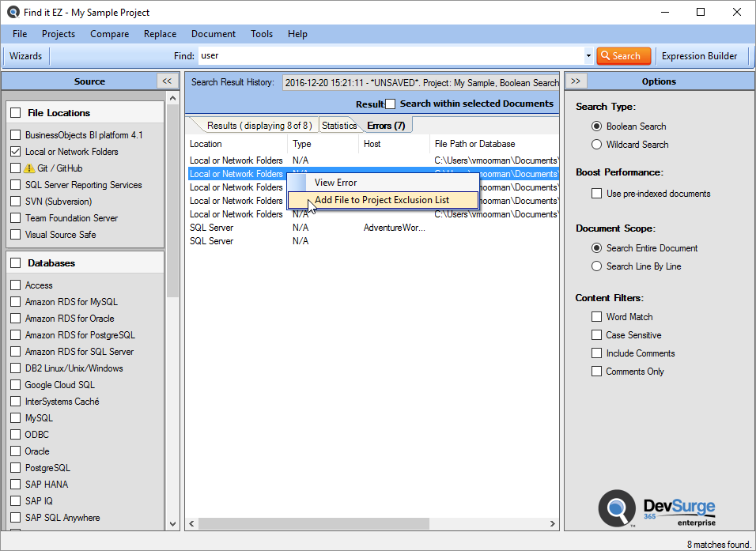Check Amazon RDS for SQL Server
756x551 pixels.
(x=16, y=352)
